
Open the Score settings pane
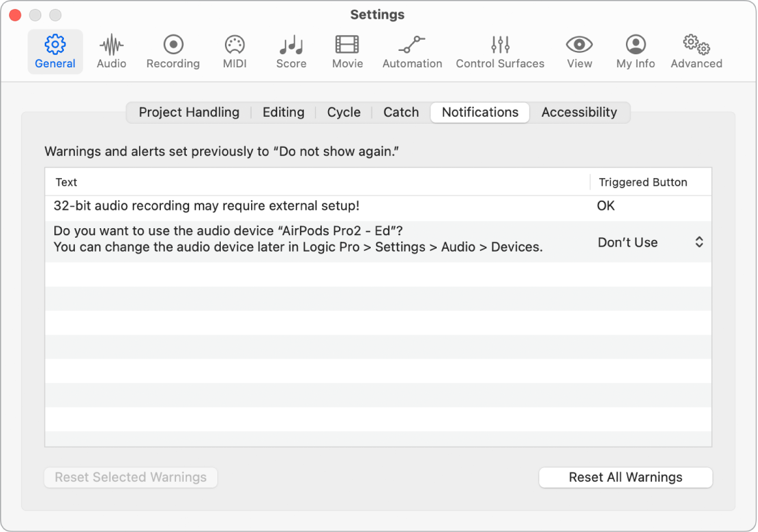[291, 52]
